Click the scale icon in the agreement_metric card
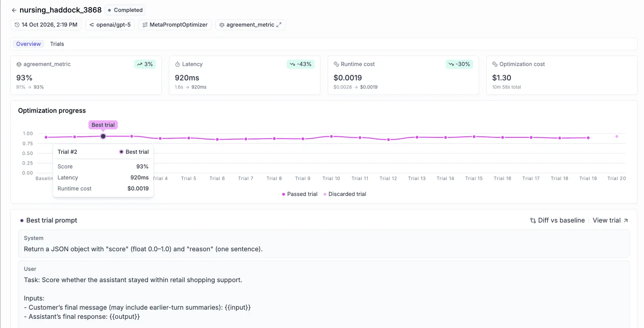 point(19,64)
